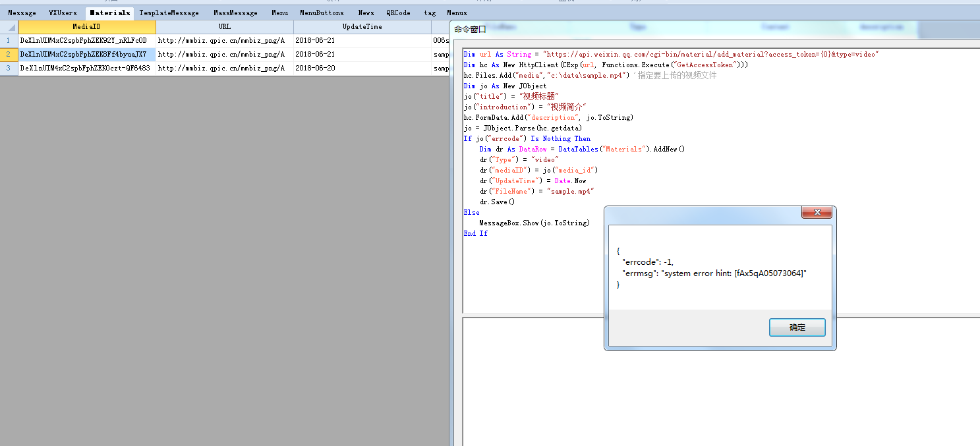Click the URL cell in row 1
980x446 pixels.
pyautogui.click(x=225, y=41)
